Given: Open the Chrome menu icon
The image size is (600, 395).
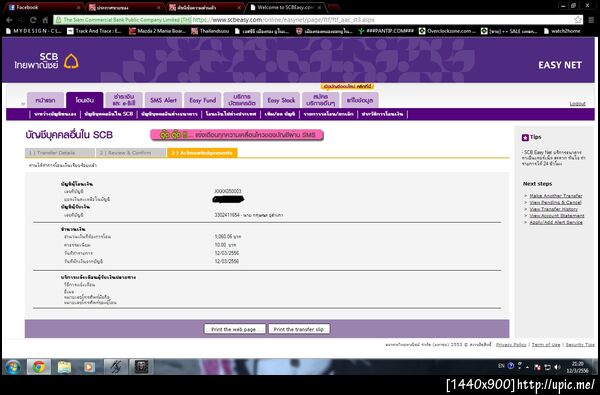Looking at the screenshot, I should 591,20.
